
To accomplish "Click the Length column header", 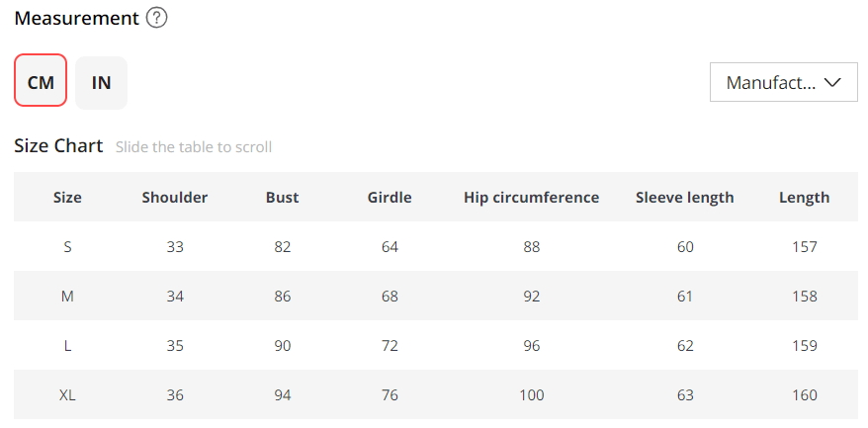I will coord(804,197).
